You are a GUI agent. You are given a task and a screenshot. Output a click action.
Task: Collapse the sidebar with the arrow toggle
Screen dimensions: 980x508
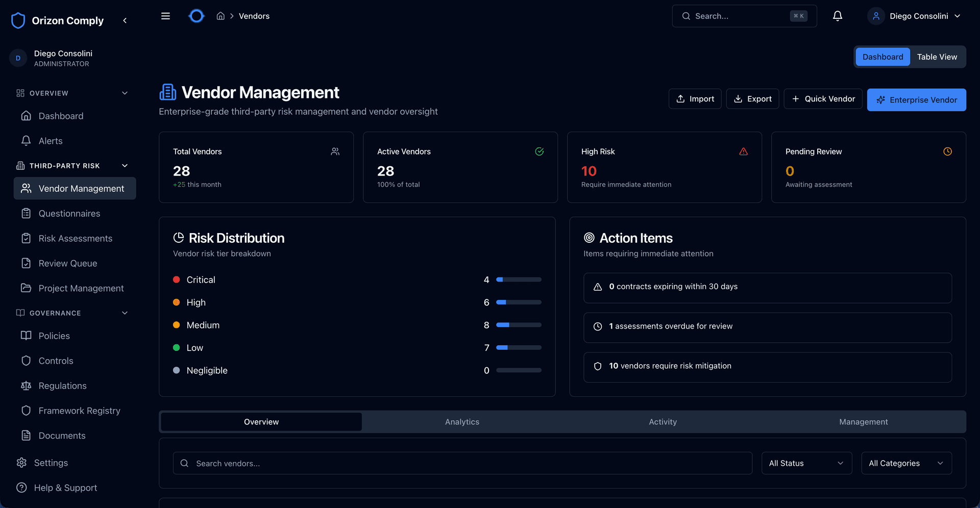(x=125, y=20)
